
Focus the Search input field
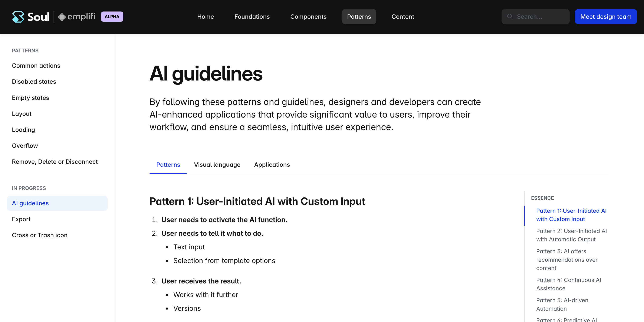click(x=540, y=16)
